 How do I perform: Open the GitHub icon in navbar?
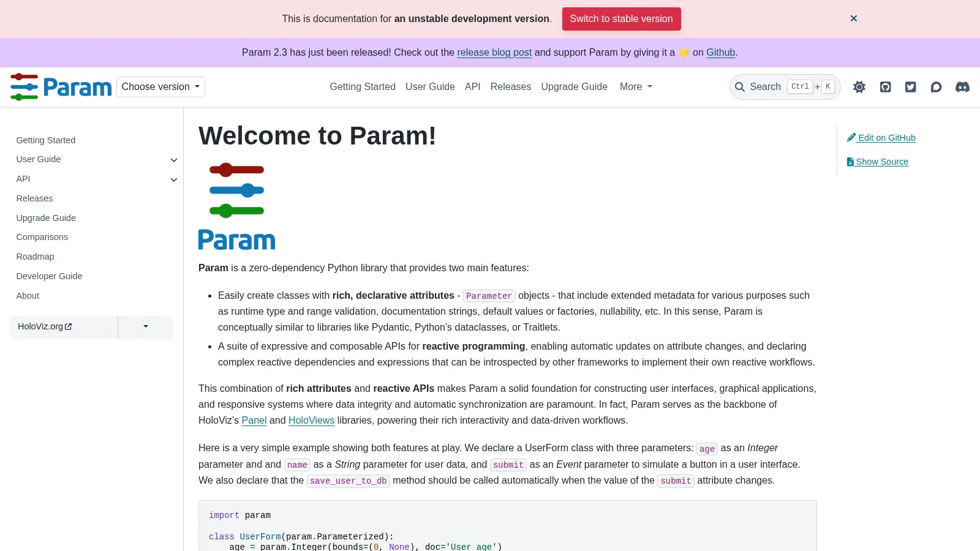[x=885, y=87]
